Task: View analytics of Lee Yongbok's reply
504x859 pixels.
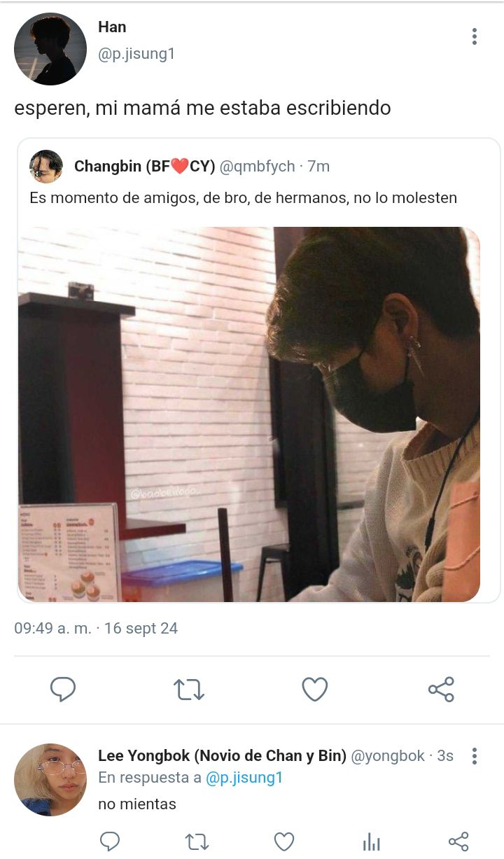Action: 371,841
